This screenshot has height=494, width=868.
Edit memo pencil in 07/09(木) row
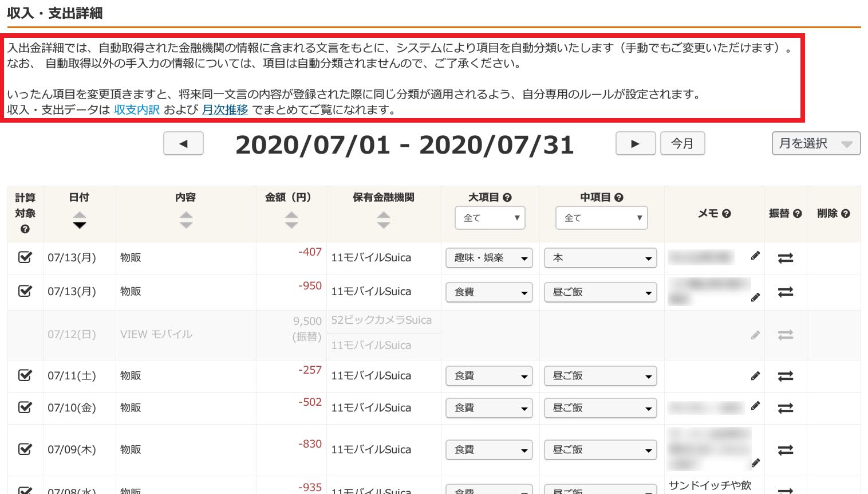(x=756, y=462)
